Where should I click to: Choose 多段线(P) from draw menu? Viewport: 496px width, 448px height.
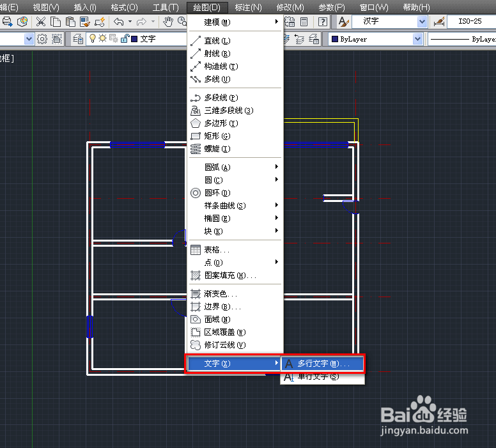point(235,97)
